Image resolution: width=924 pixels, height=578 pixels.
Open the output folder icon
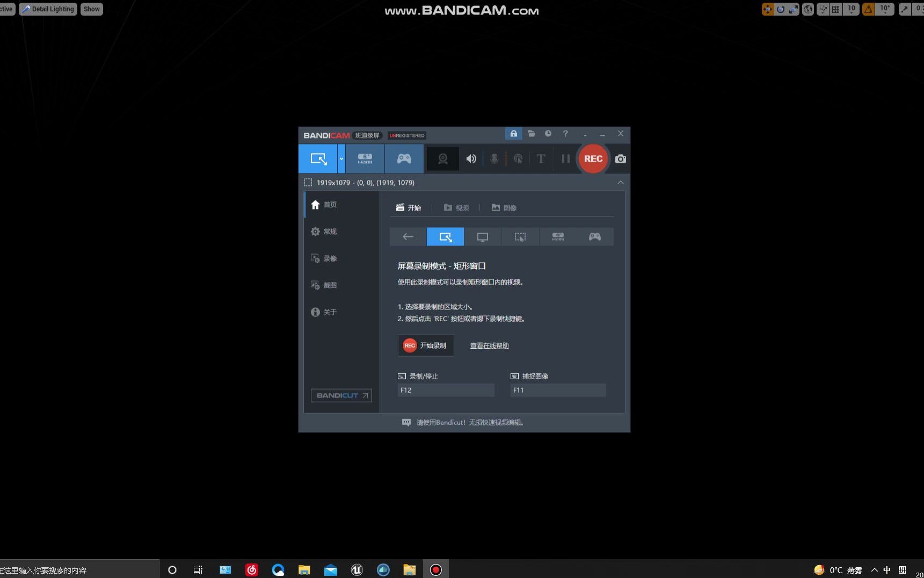531,133
